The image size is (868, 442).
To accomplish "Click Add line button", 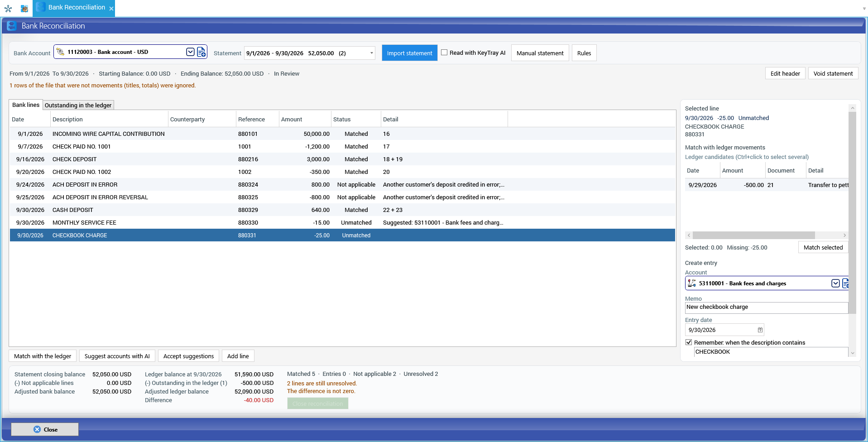I will tap(238, 356).
